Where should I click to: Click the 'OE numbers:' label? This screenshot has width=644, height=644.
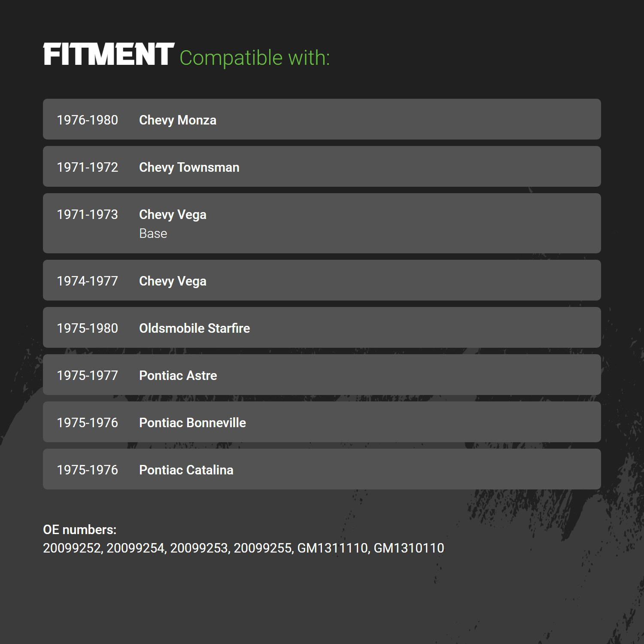[80, 530]
